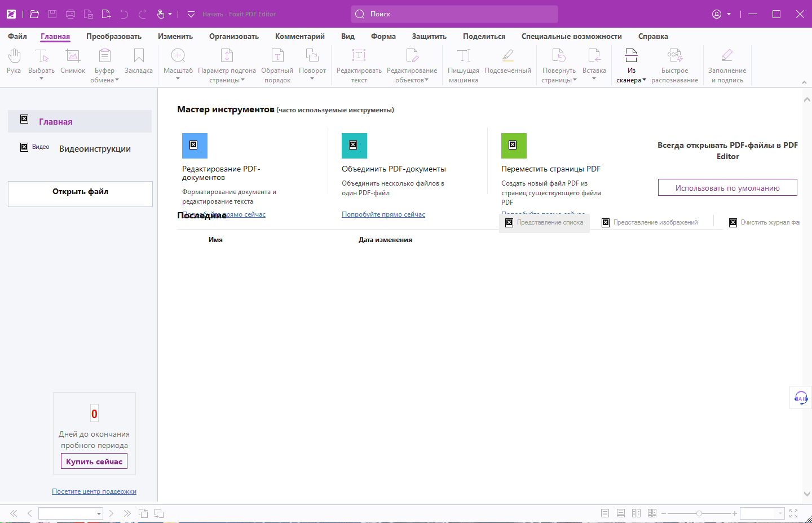Click the Открыть файл button
This screenshot has height=523, width=812.
point(80,194)
